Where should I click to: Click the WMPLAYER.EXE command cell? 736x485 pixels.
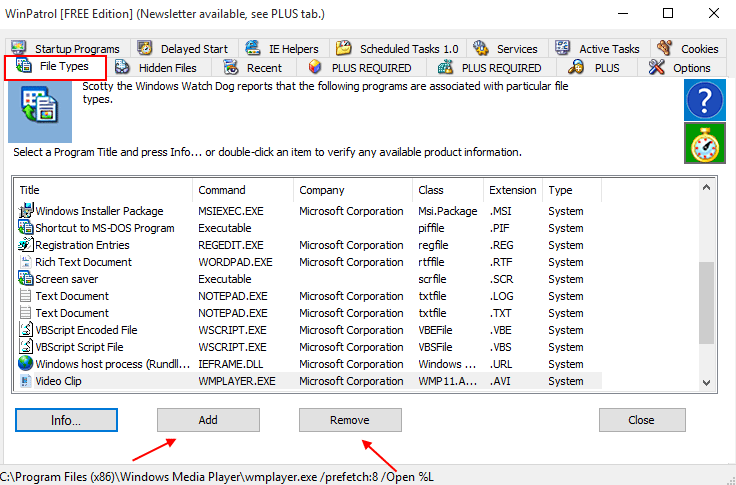[x=237, y=381]
